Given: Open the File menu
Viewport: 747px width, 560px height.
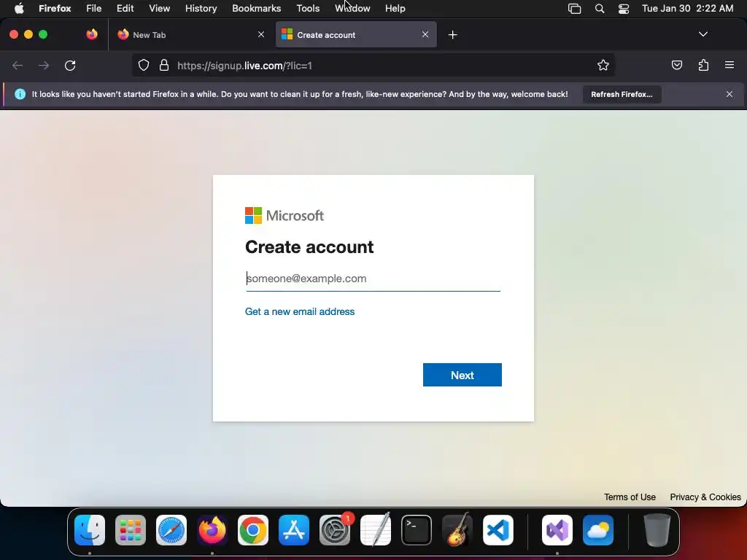Looking at the screenshot, I should [94, 9].
